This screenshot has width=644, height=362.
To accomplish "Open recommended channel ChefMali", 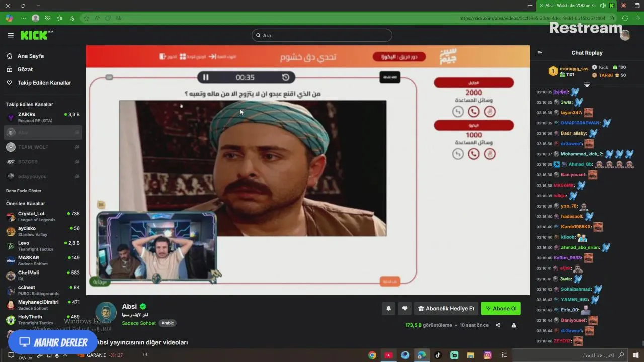I will 43,276.
